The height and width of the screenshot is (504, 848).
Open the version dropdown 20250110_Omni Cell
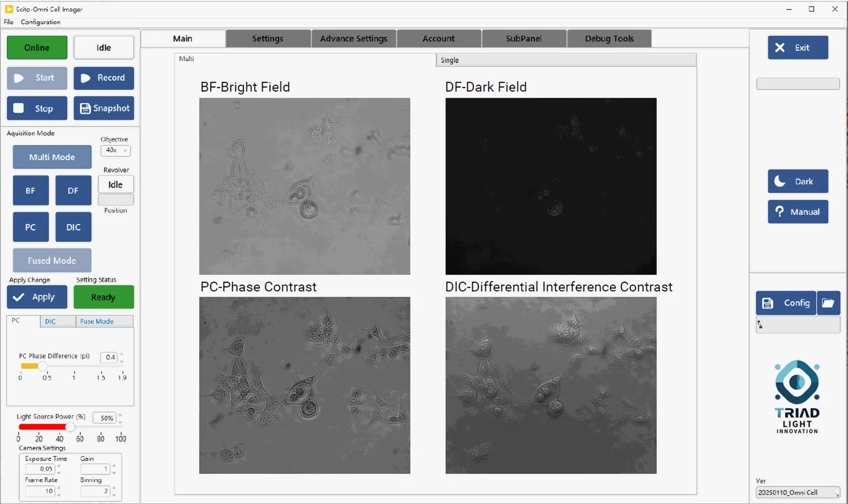(798, 493)
